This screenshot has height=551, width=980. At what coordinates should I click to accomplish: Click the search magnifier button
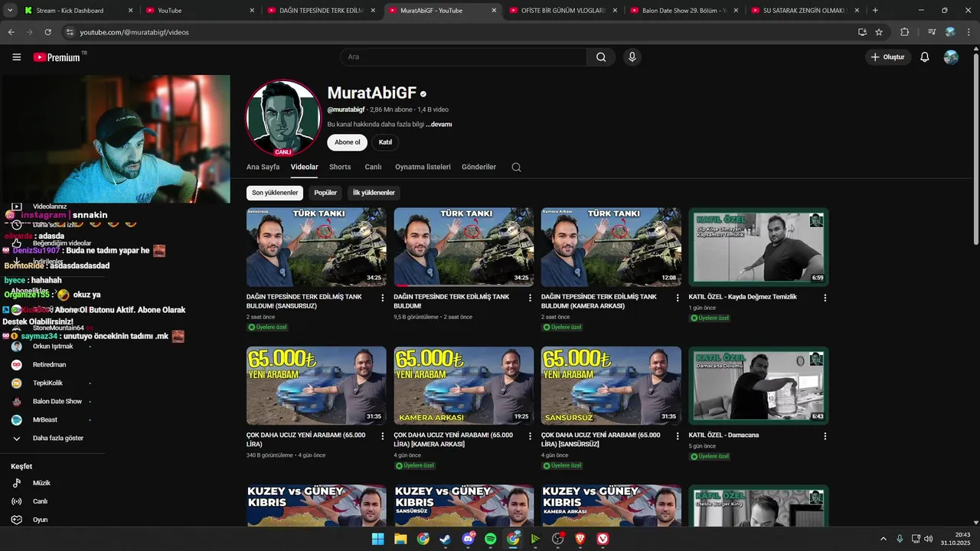click(601, 57)
